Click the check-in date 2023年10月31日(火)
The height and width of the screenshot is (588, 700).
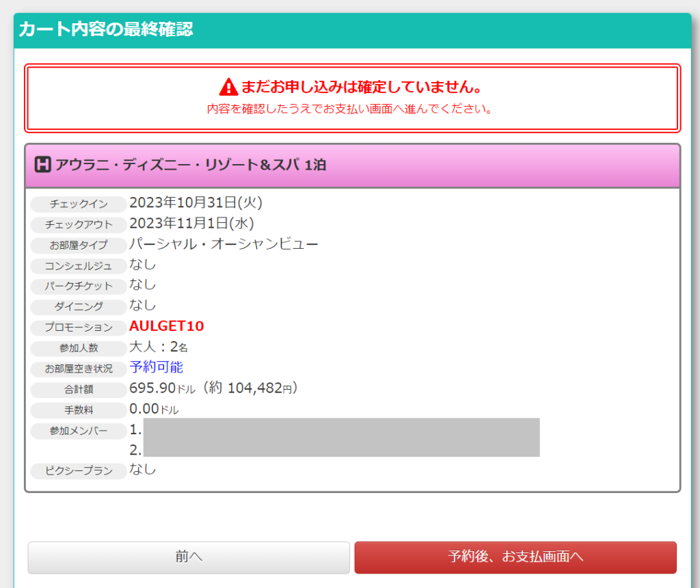click(x=196, y=202)
